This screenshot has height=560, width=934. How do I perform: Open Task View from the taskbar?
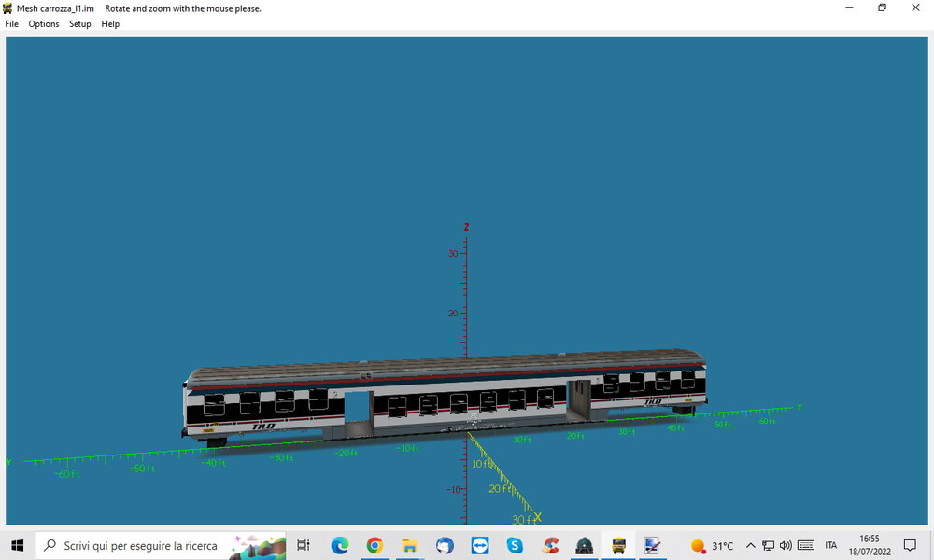click(304, 545)
